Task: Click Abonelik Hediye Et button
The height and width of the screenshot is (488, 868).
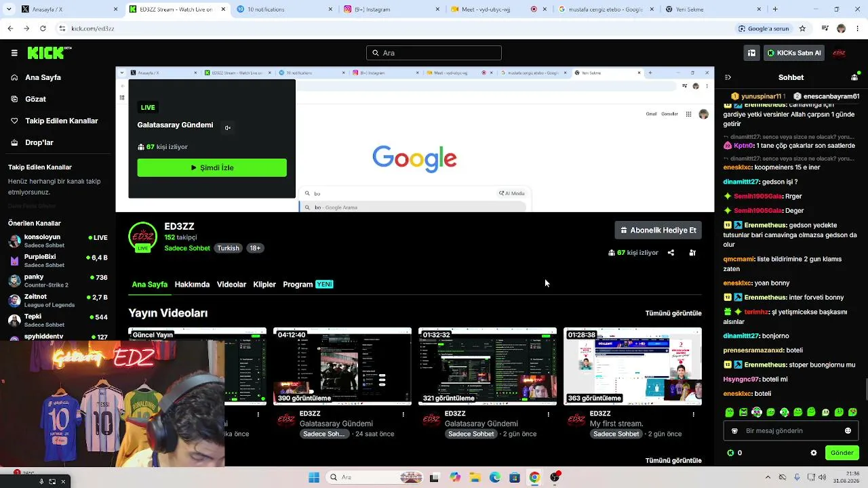Action: pos(658,230)
